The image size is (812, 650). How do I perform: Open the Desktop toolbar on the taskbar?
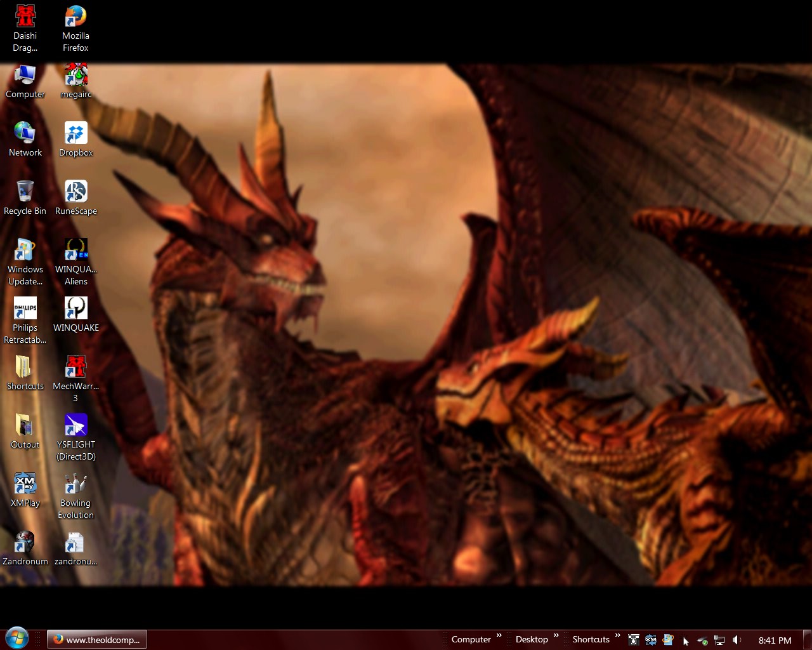532,639
